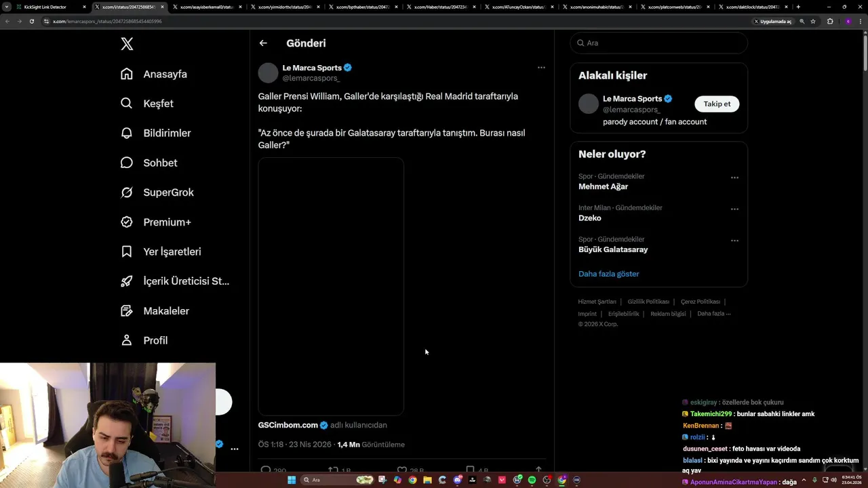Screen dimensions: 868x488
Task: Open Spotify from taskbar
Action: point(532,480)
